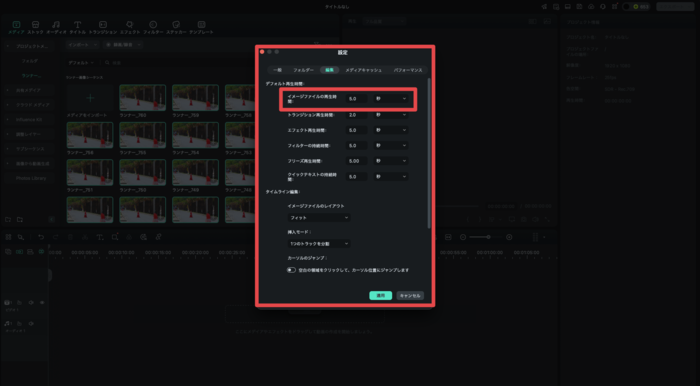Select thumbnail ランナー_750
This screenshot has width=700, height=386.
[x=143, y=172]
